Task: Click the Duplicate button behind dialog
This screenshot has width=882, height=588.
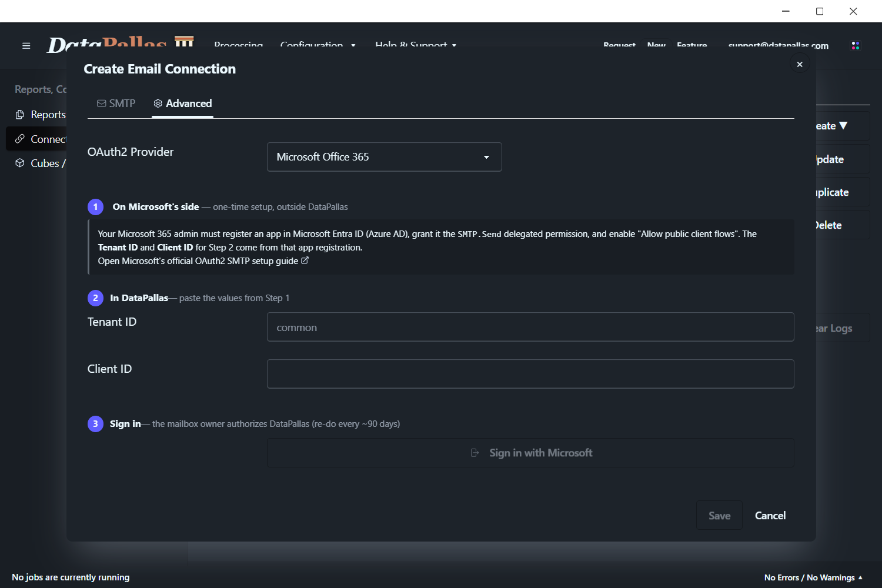Action: pyautogui.click(x=843, y=192)
